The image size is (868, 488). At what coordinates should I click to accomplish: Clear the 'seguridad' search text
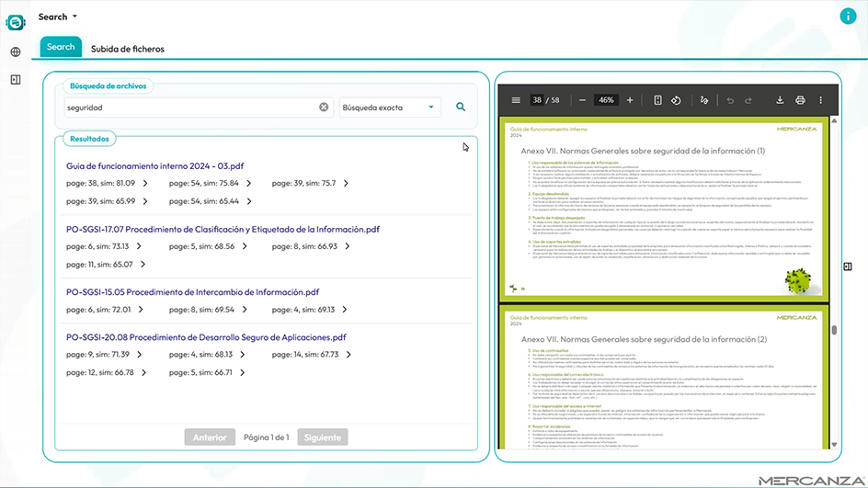tap(324, 108)
